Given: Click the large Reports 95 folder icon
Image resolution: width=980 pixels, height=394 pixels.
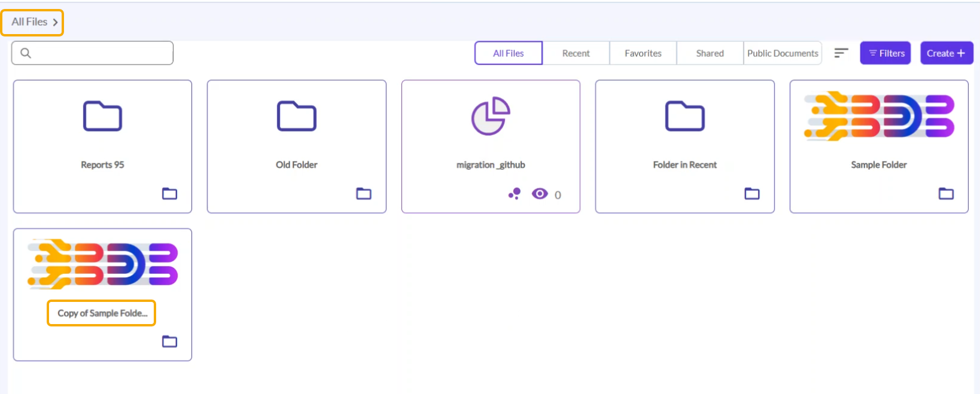Looking at the screenshot, I should tap(102, 116).
